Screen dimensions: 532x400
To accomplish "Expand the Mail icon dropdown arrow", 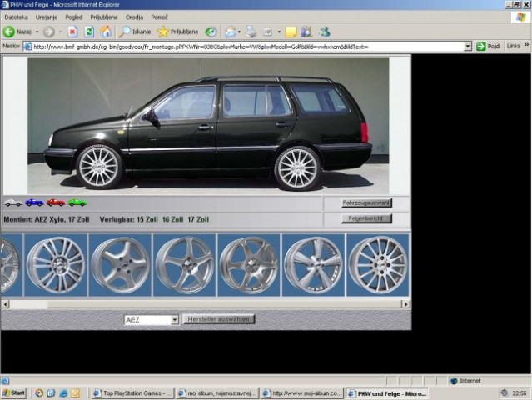I will [239, 32].
